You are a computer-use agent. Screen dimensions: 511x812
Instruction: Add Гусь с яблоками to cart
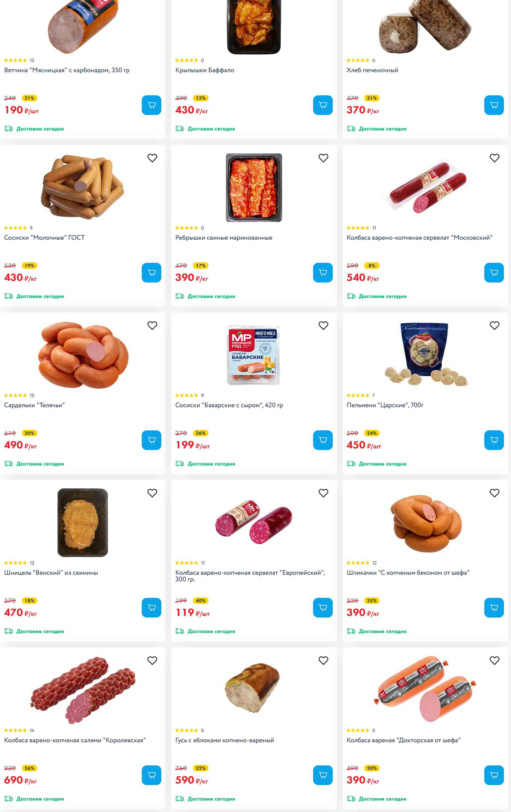(322, 775)
